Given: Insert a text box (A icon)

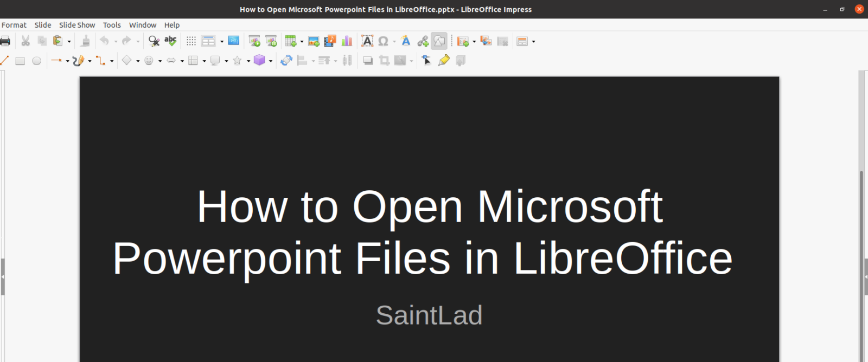Looking at the screenshot, I should point(367,41).
